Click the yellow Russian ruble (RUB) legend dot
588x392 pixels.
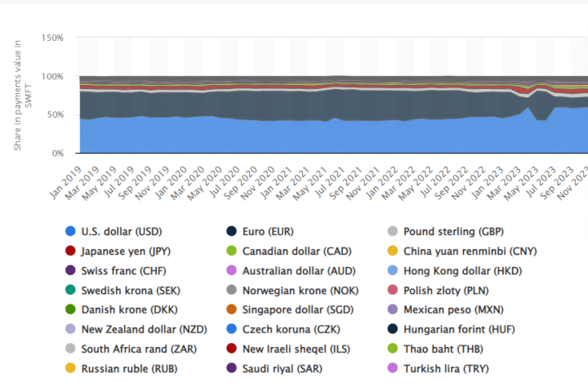pos(71,368)
